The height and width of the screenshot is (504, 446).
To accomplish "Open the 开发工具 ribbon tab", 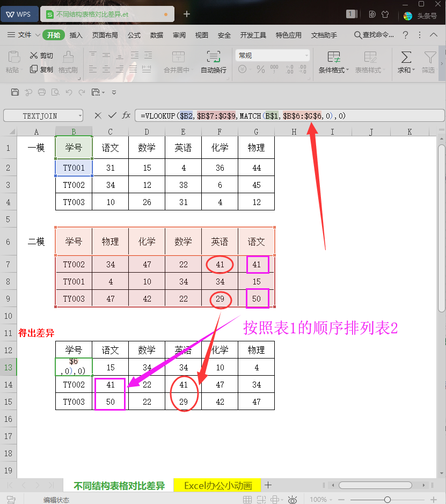I will [253, 35].
